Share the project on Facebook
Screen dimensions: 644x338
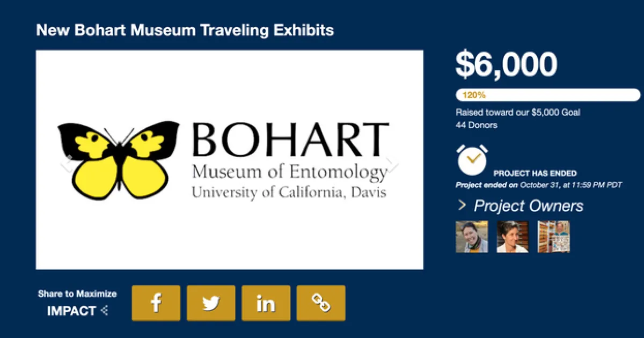[156, 303]
